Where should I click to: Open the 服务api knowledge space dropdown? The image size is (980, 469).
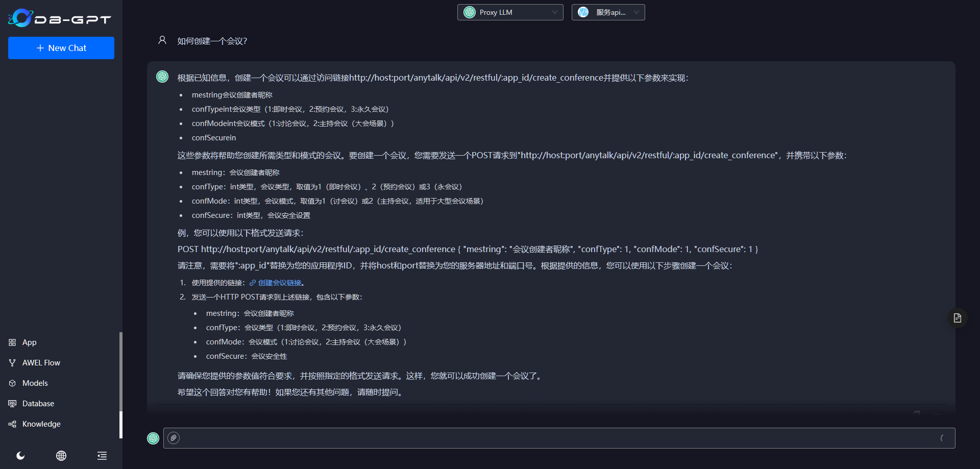tap(608, 12)
